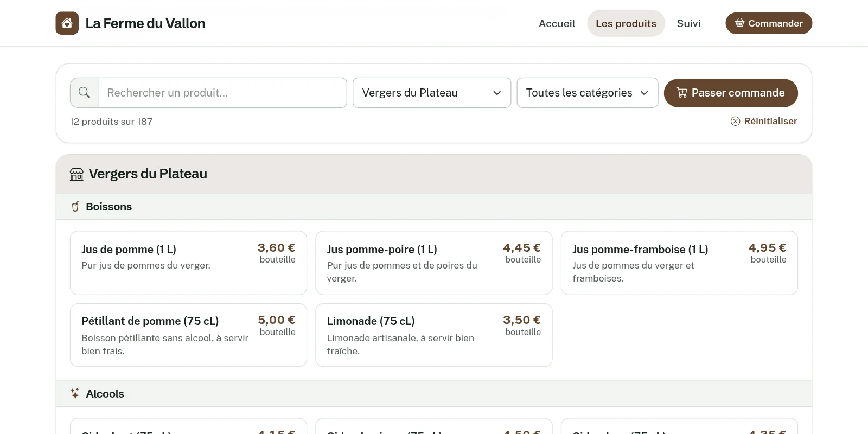Click the store icon beside Vergers du Plateau
Viewport: 868px width, 434px height.
[76, 174]
